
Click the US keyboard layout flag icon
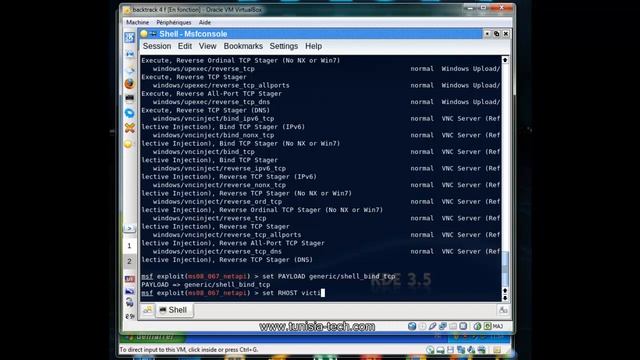(x=130, y=279)
